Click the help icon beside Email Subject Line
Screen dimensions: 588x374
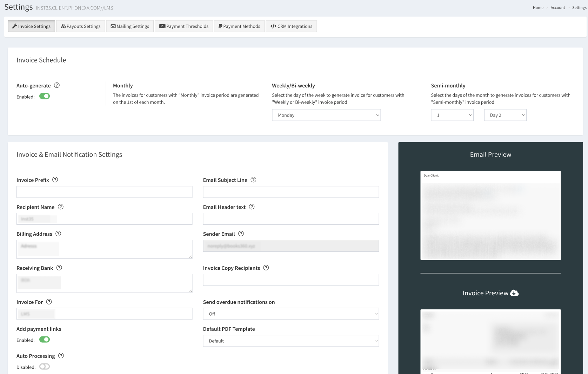(x=253, y=180)
